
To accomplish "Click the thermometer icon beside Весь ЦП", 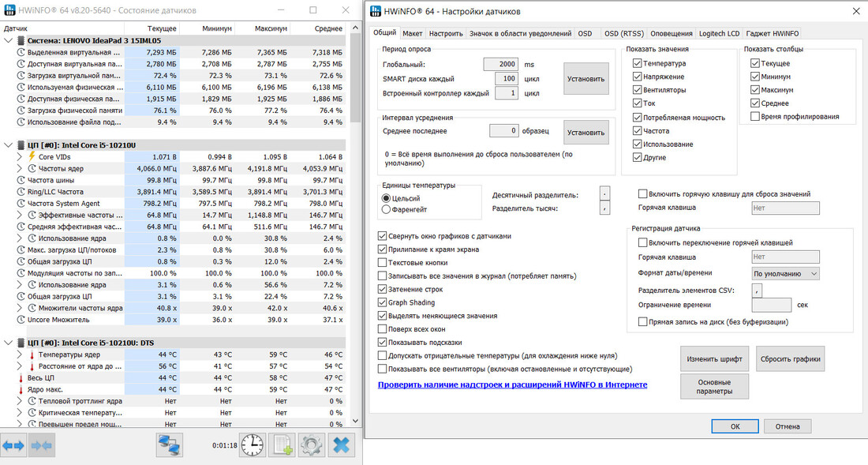I will coord(21,378).
